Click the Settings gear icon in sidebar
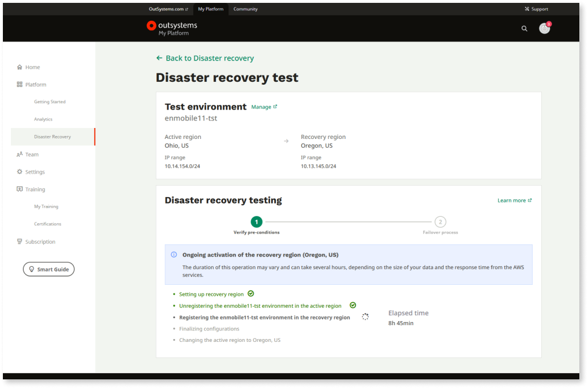The width and height of the screenshot is (588, 388). 20,172
